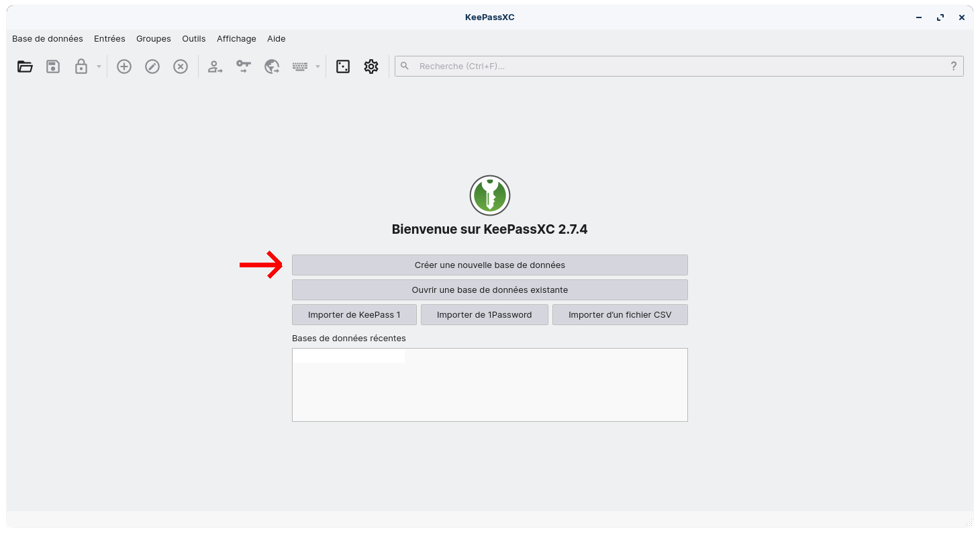Click the copy password key icon
This screenshot has width=980, height=534.
(x=243, y=66)
